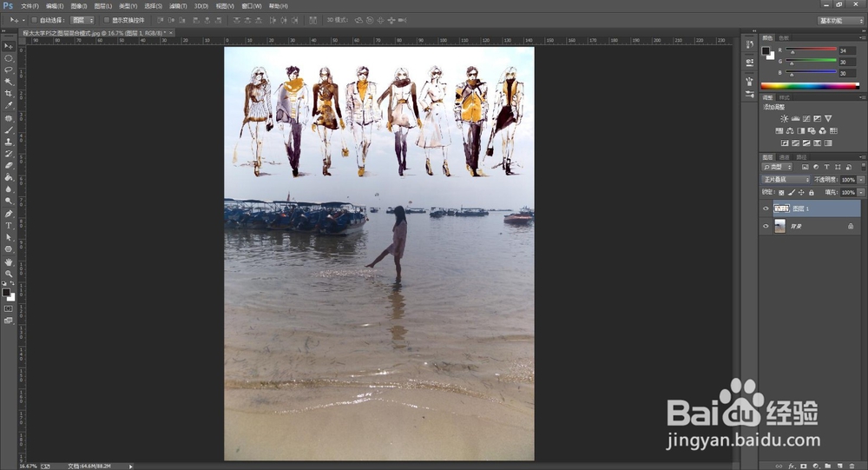Screen dimensions: 868x470
Task: Select the Move tool in toolbox
Action: 9,47
